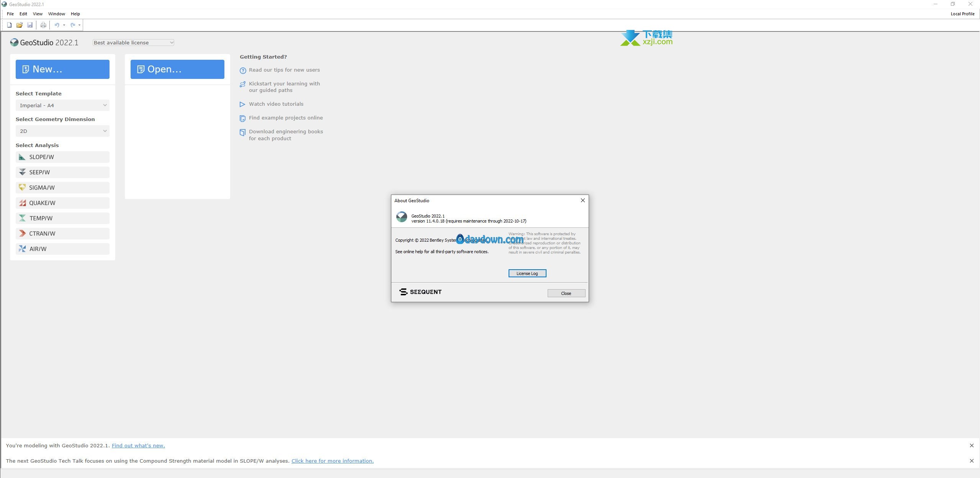Viewport: 980px width, 478px height.
Task: Select the SLOPE/W analysis
Action: coord(62,157)
